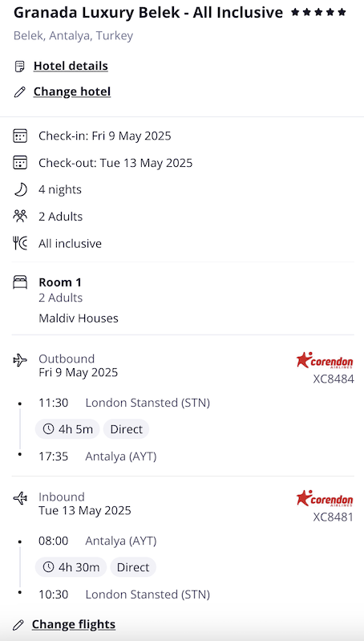The width and height of the screenshot is (364, 641).
Task: Click the pencil icon beside Change flights
Action: pyautogui.click(x=18, y=625)
